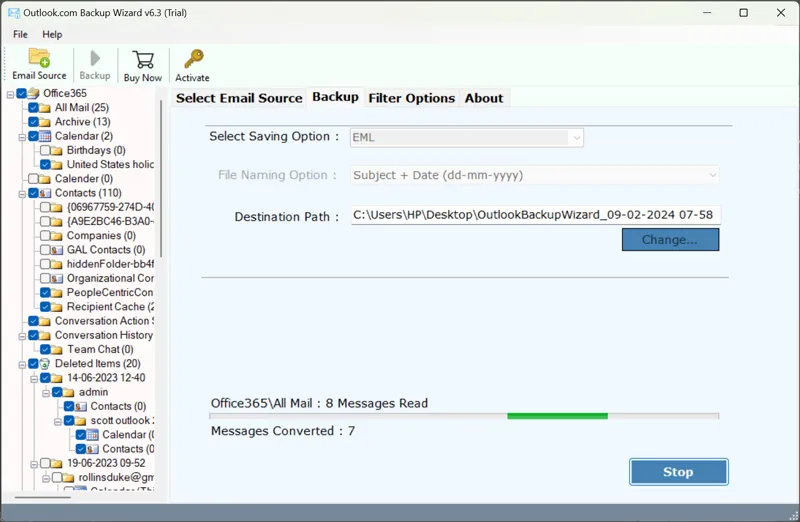Collapse the Conversation History node

[x=22, y=337]
